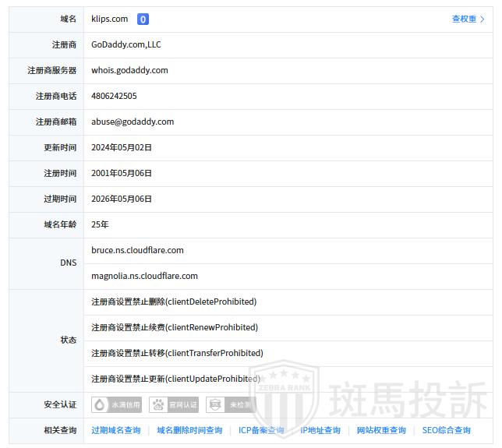The width and height of the screenshot is (502, 448).
Task: Open IP地址查询 link
Action: click(x=320, y=430)
